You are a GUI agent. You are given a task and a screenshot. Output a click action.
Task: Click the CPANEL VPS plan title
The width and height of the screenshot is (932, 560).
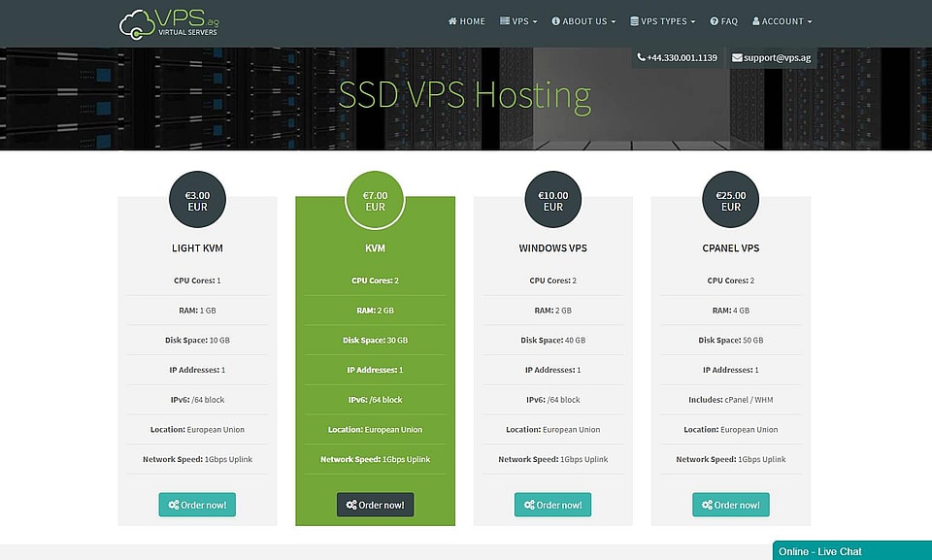coord(730,247)
